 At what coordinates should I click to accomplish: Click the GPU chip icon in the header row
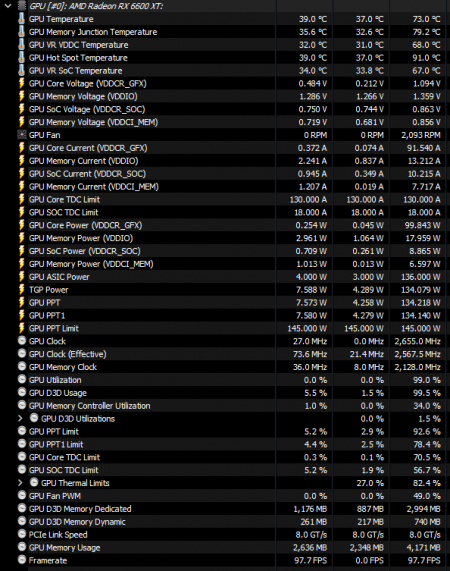point(22,6)
